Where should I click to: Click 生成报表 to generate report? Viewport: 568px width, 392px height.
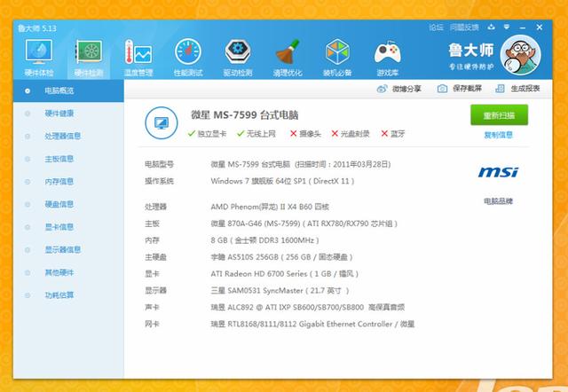point(517,89)
